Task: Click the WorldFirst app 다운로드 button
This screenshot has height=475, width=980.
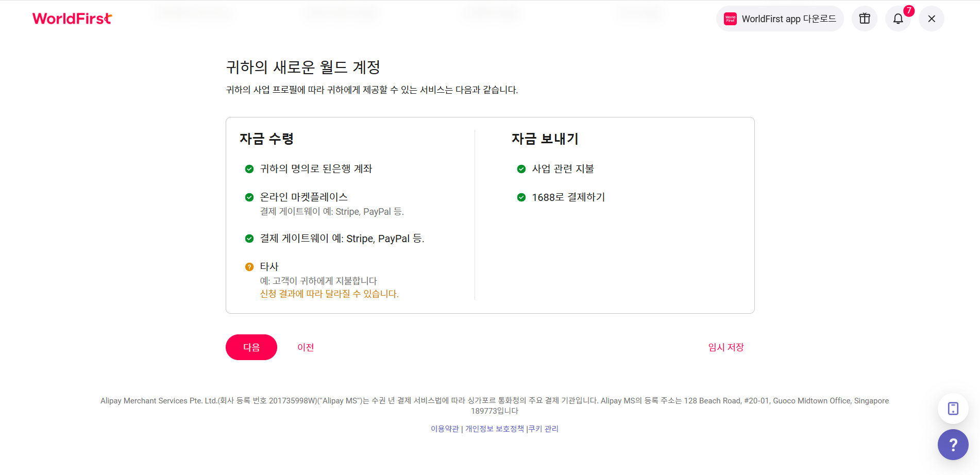Action: click(x=780, y=19)
